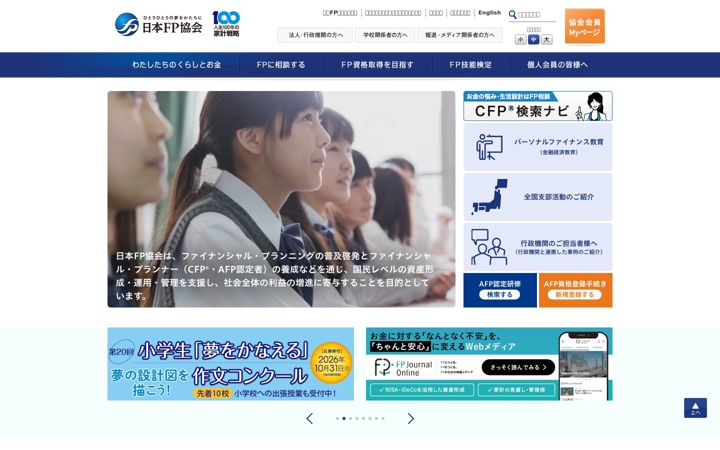Click 法人・行政機関の方へ button
The height and width of the screenshot is (450, 720).
click(315, 35)
